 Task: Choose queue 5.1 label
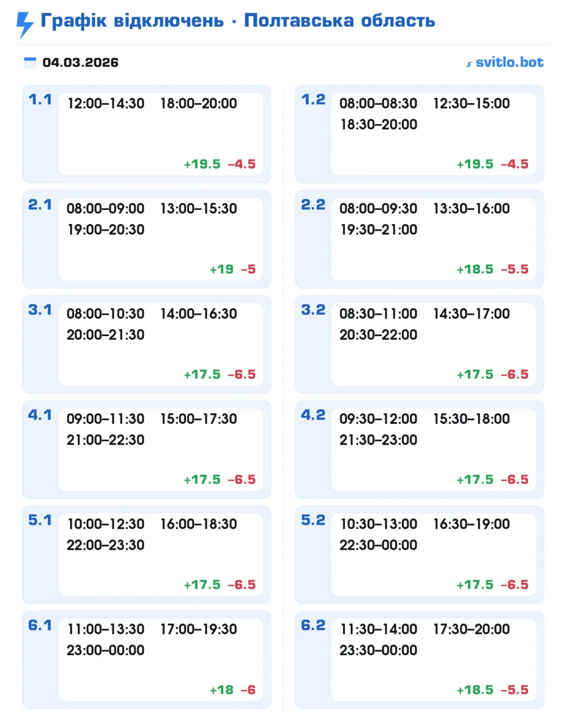(x=40, y=520)
